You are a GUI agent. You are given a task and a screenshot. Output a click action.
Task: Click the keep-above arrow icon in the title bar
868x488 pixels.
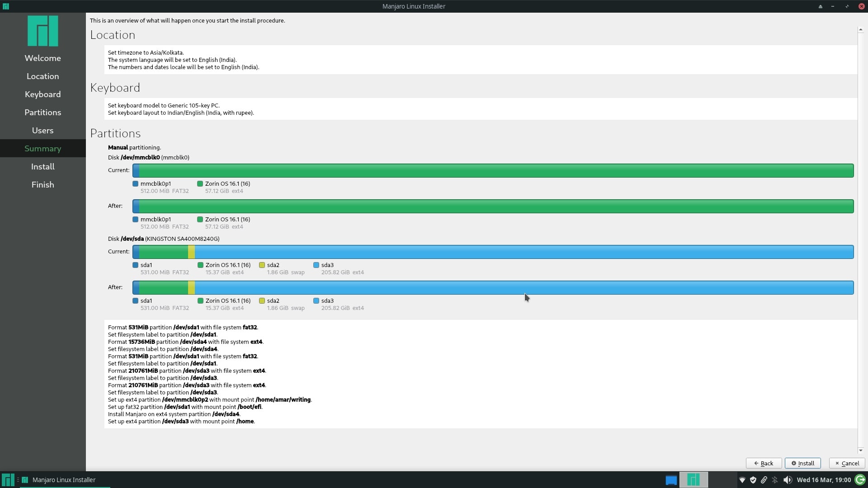pos(820,6)
